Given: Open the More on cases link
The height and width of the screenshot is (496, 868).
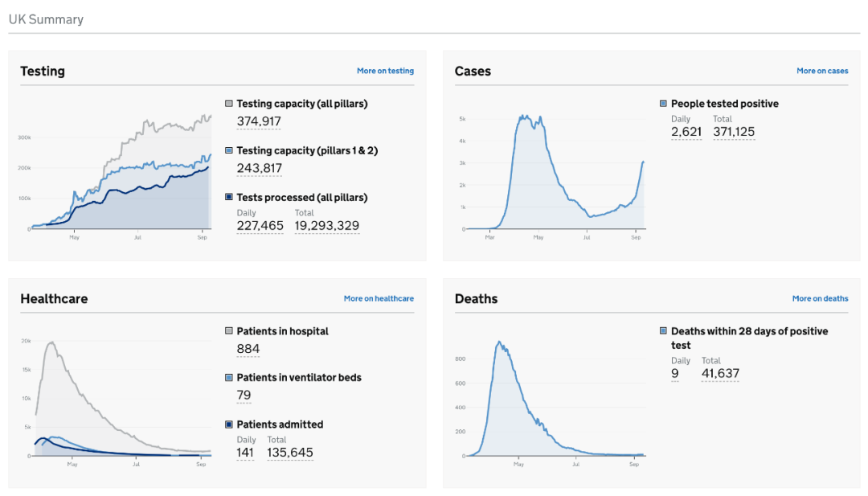Looking at the screenshot, I should tap(822, 71).
